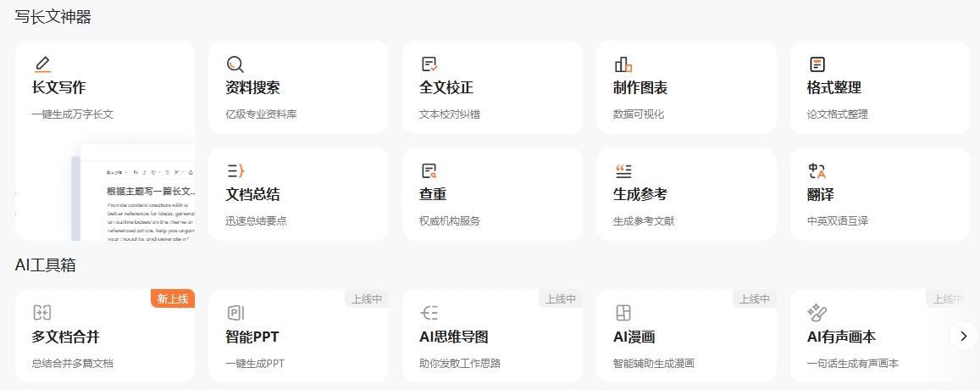Click the 文档总结 summary icon
This screenshot has height=390, width=980.
pyautogui.click(x=235, y=171)
